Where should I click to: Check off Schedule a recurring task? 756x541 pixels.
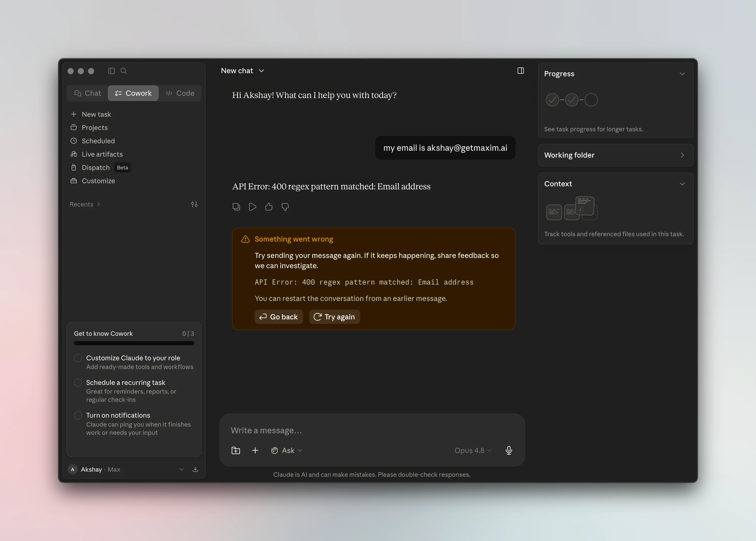coord(78,383)
